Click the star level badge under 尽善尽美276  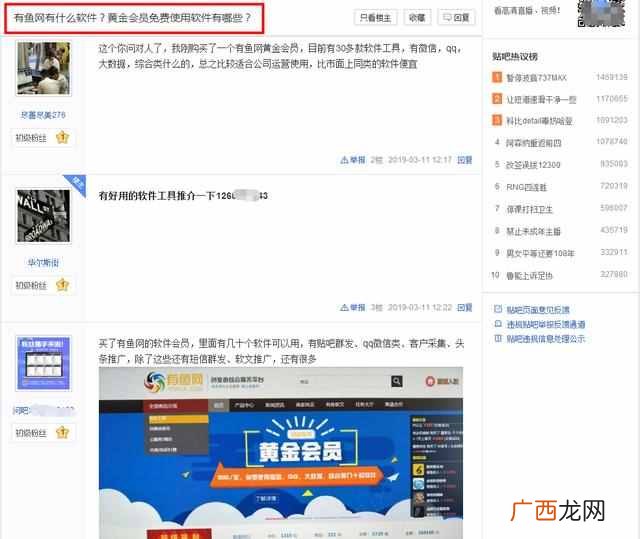(62, 138)
